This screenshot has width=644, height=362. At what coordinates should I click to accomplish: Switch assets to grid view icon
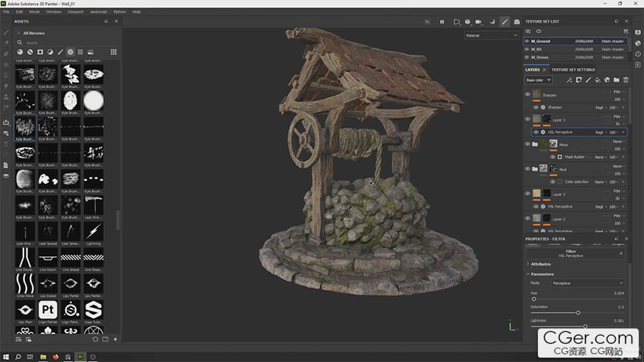[113, 52]
